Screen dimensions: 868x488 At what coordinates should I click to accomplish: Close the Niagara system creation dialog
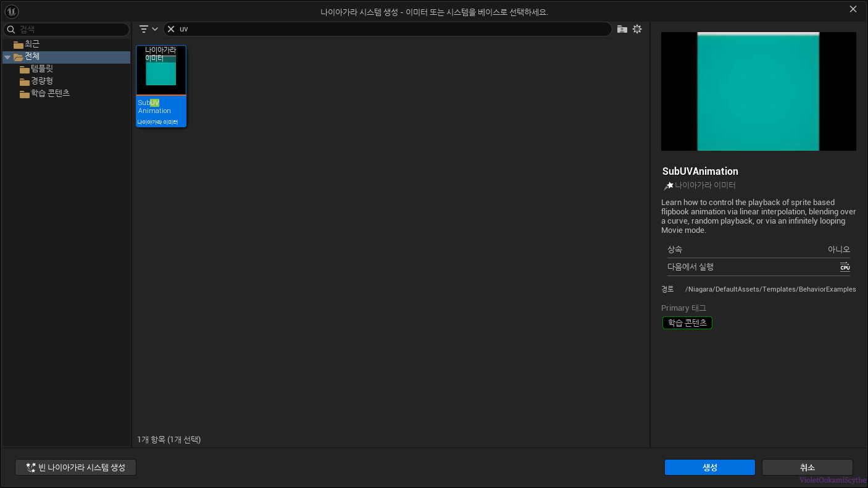[x=853, y=9]
